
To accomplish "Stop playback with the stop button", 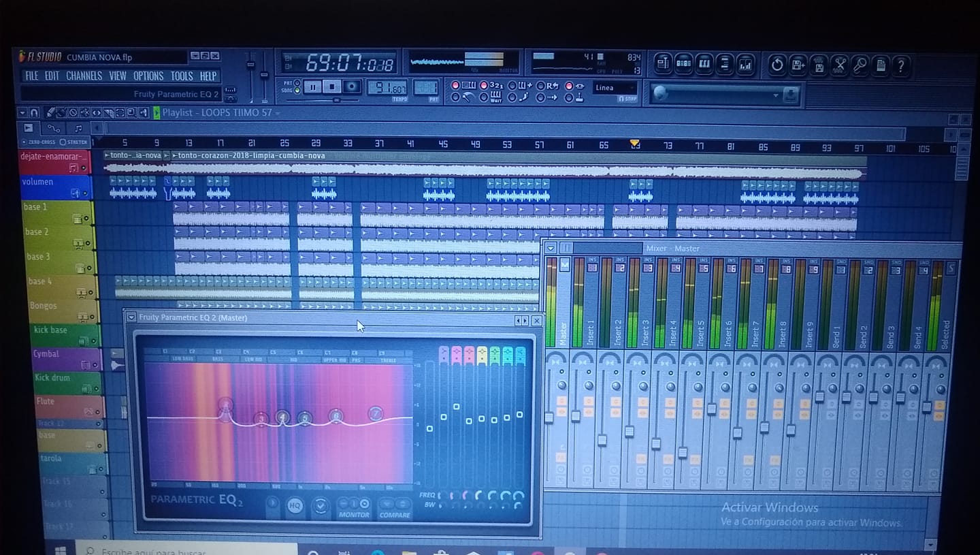I will pos(331,86).
